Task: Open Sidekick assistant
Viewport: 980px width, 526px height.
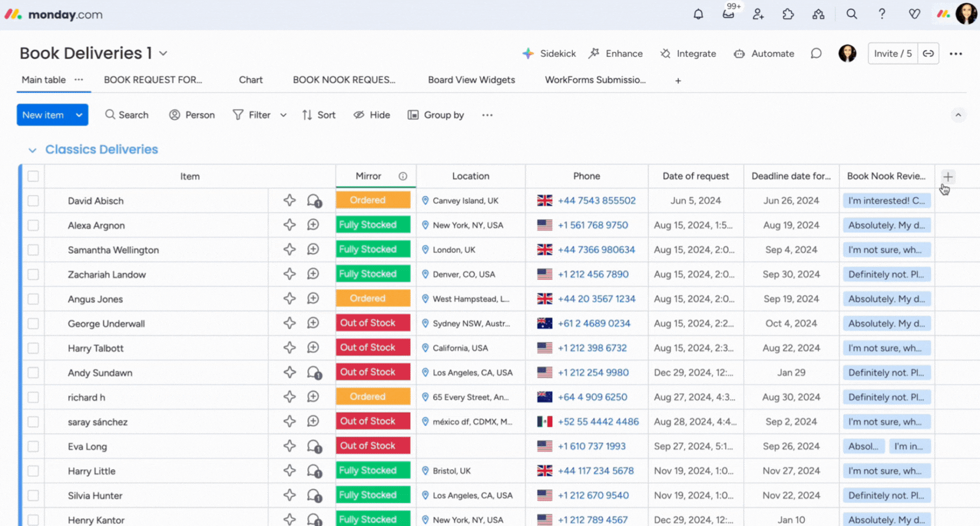Action: [x=549, y=53]
